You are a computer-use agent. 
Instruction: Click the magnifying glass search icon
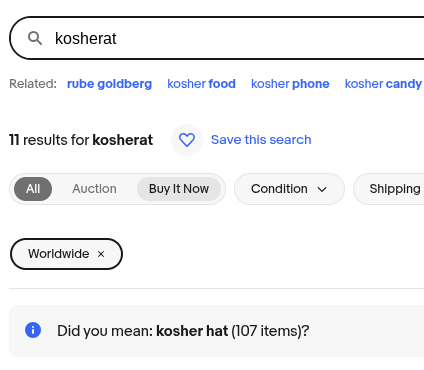tap(35, 38)
